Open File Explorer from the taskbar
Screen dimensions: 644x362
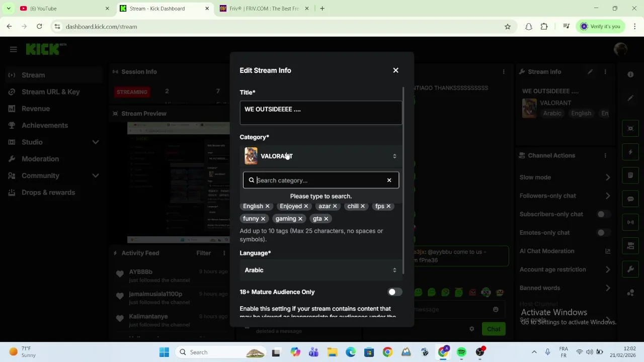click(x=332, y=352)
